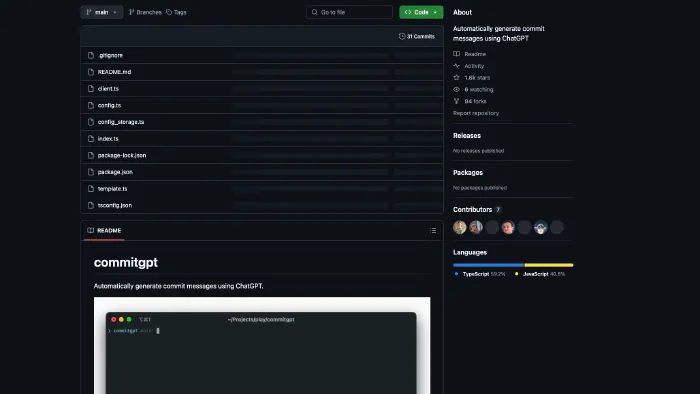Screen dimensions: 700x394
Task: Click the clock icon beside 31 Commits
Action: point(402,36)
